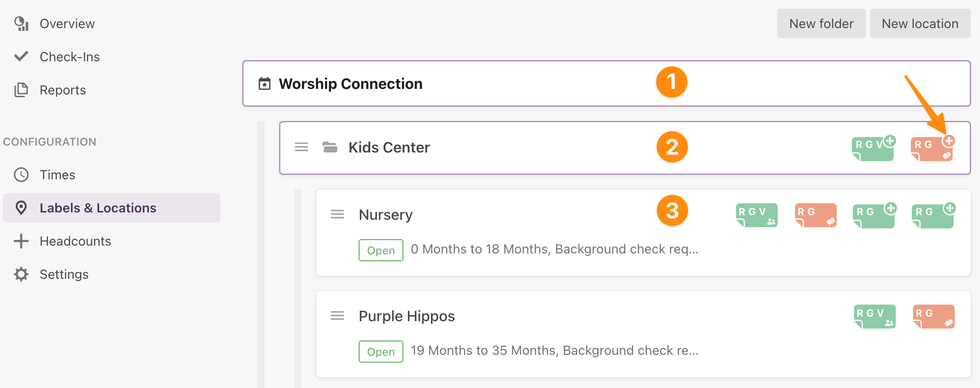Click the Worship Connection calendar icon
The image size is (980, 388).
[265, 84]
